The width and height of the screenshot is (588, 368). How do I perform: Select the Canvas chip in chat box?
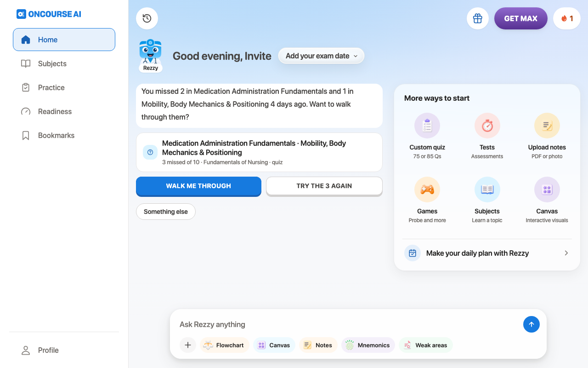[274, 345]
